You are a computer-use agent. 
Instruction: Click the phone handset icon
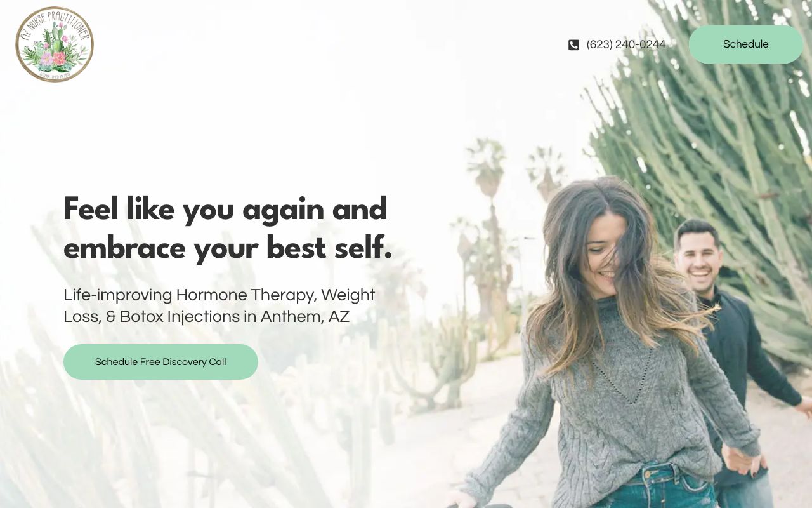point(573,44)
